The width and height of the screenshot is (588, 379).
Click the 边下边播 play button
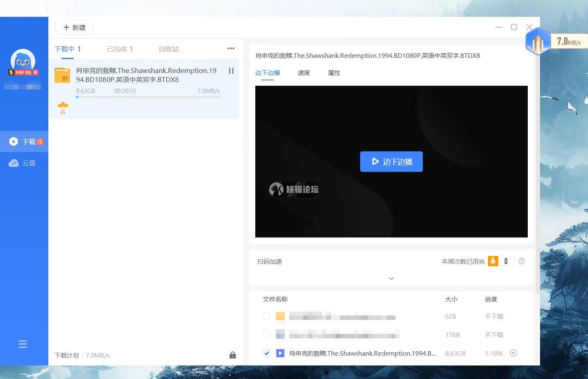pos(391,162)
